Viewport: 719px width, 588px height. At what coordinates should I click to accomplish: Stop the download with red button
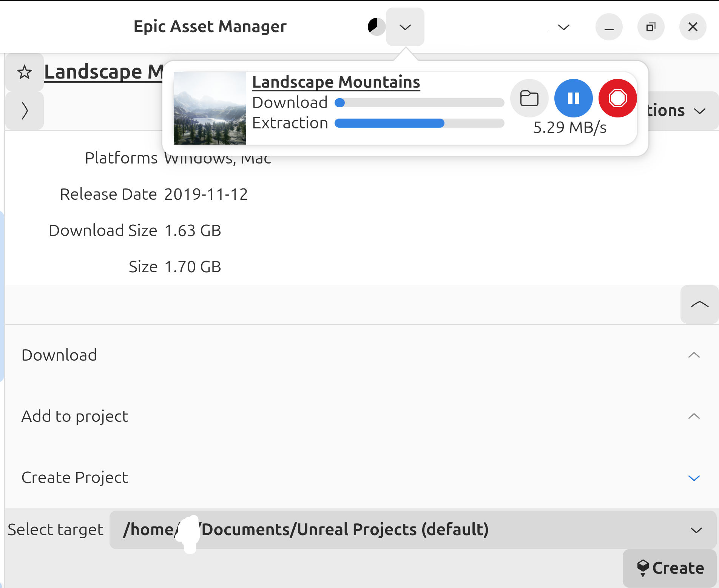(x=617, y=98)
